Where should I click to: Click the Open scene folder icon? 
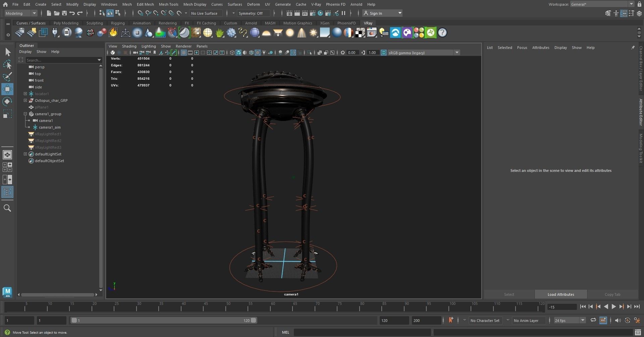point(56,13)
